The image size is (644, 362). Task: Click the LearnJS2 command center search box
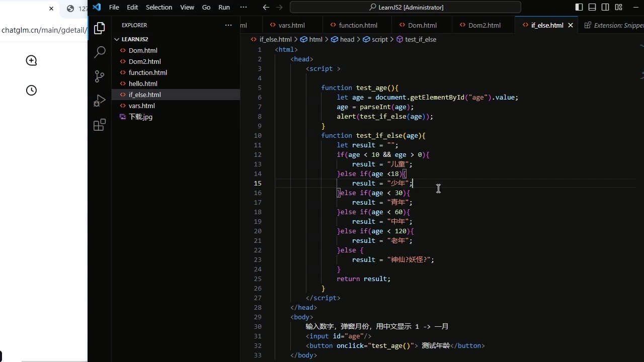[x=406, y=8]
